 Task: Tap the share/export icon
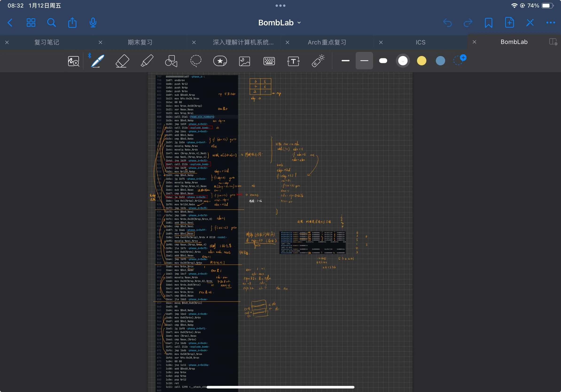coord(72,23)
